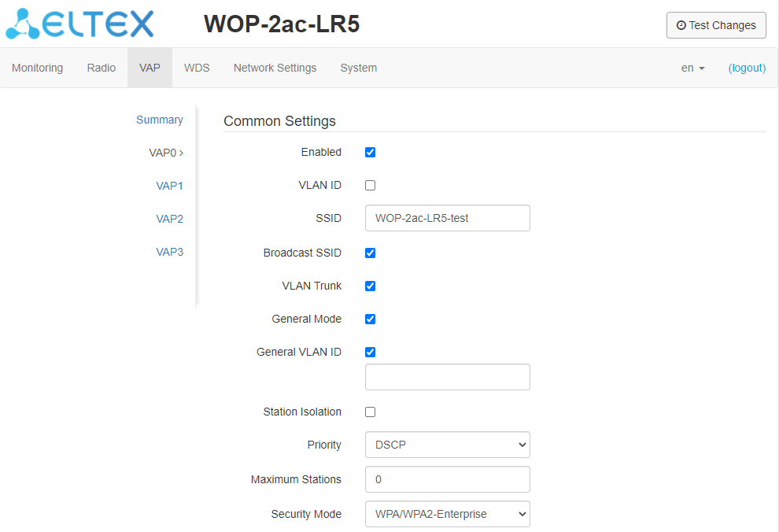Viewport: 779px width, 532px height.
Task: Open the Radio tab
Action: 102,68
